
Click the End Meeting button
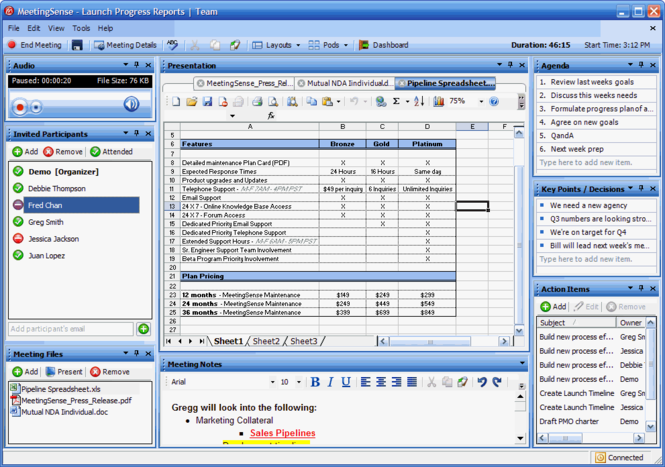tap(35, 45)
